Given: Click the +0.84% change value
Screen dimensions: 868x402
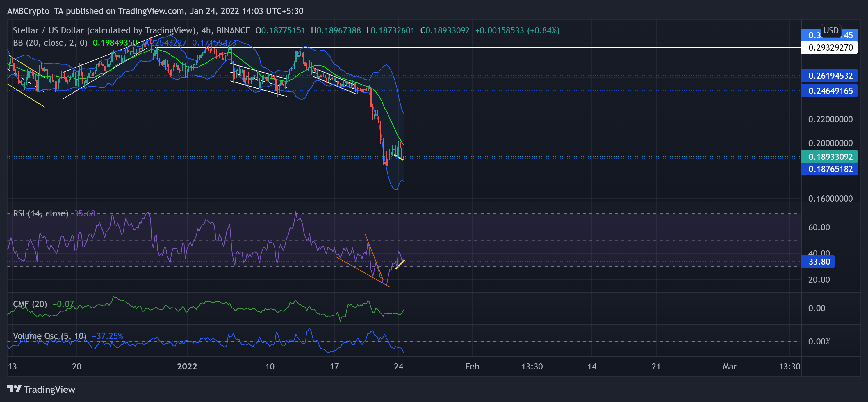Looking at the screenshot, I should click(543, 30).
